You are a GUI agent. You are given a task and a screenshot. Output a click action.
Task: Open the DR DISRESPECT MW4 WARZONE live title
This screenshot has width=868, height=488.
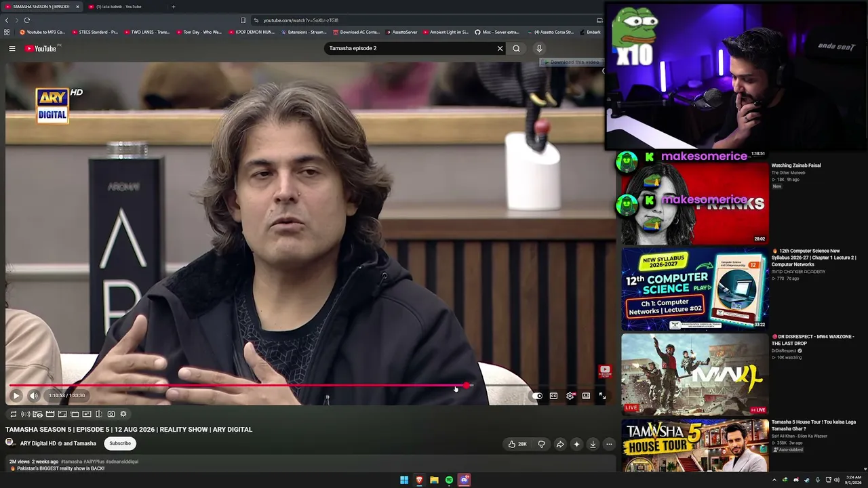[x=812, y=340]
